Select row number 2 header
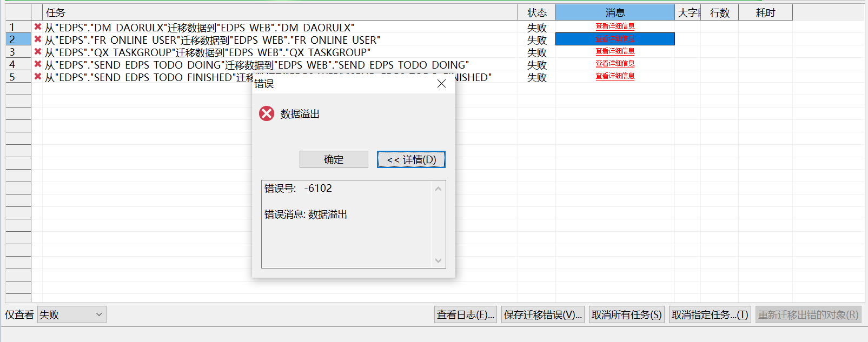This screenshot has width=868, height=342. click(x=18, y=39)
